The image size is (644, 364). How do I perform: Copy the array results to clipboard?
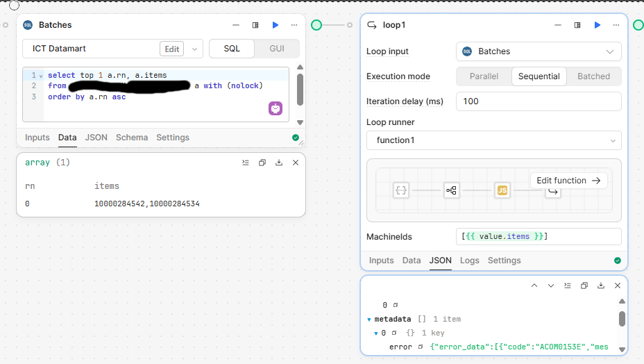262,163
